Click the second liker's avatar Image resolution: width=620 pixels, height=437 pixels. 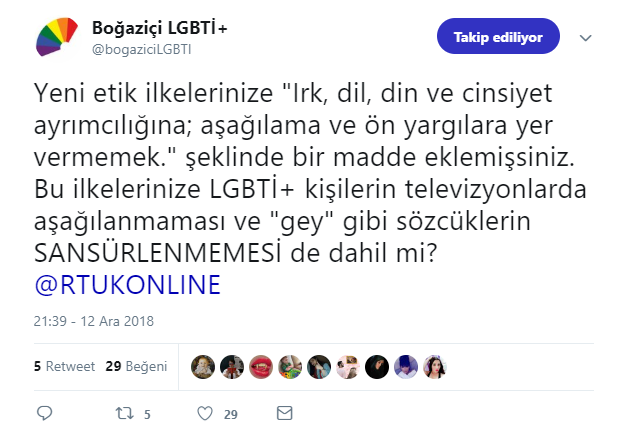232,366
